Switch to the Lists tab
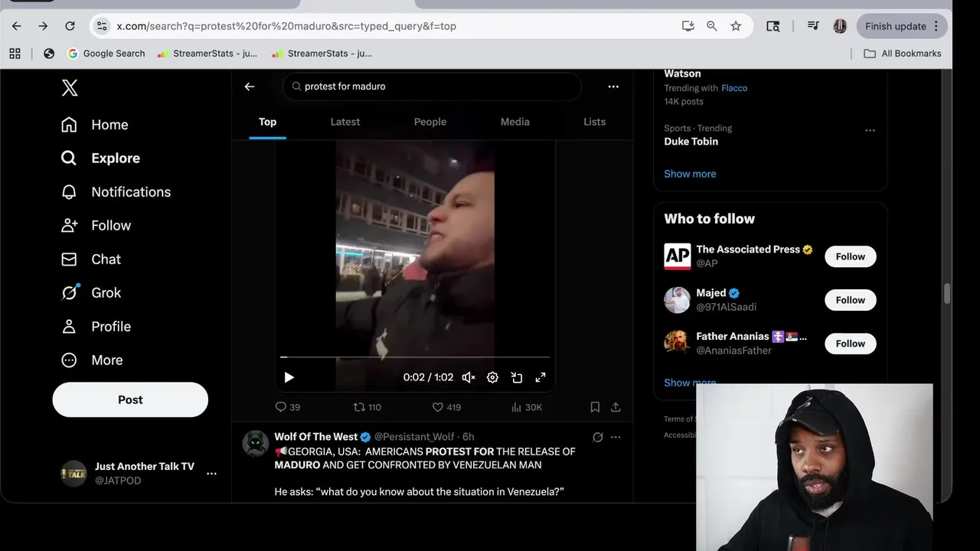980x551 pixels. click(594, 122)
